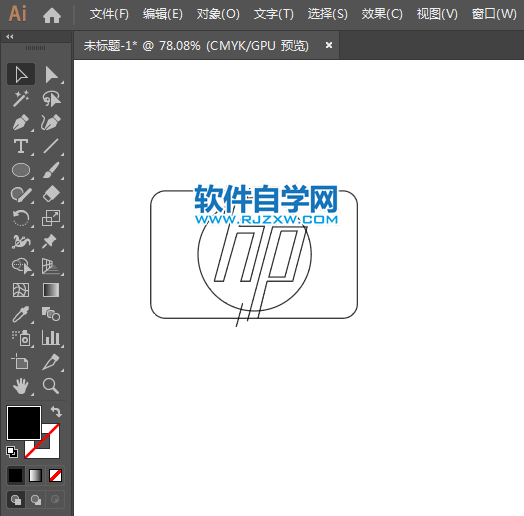This screenshot has width=524, height=516.
Task: Switch to Draw Behind mode
Action: 36,500
